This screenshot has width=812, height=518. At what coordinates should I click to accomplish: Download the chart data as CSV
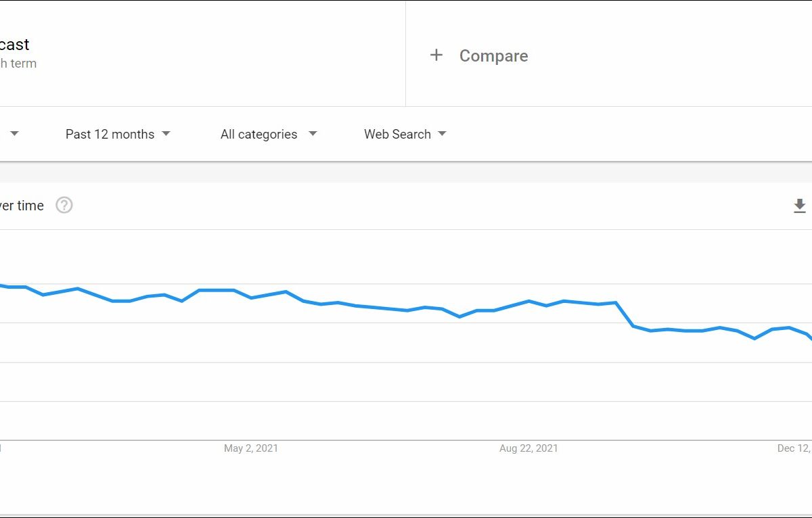pos(800,206)
